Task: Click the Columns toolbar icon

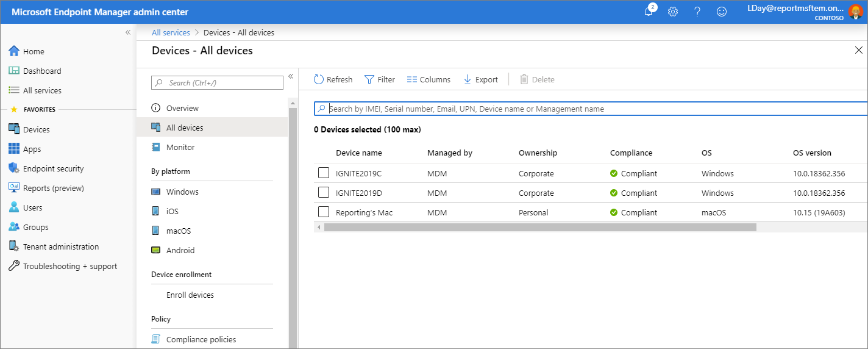Action: point(412,79)
